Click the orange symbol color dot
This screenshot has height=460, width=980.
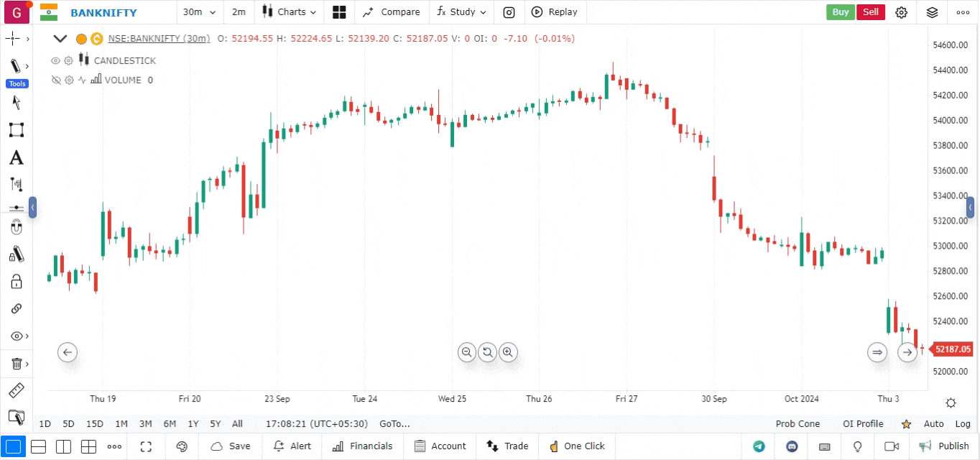[81, 39]
